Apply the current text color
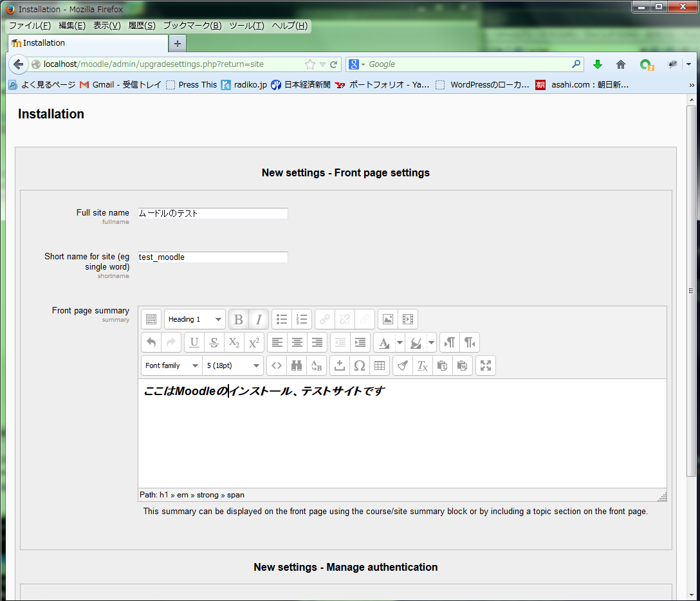The width and height of the screenshot is (700, 601). [x=384, y=342]
